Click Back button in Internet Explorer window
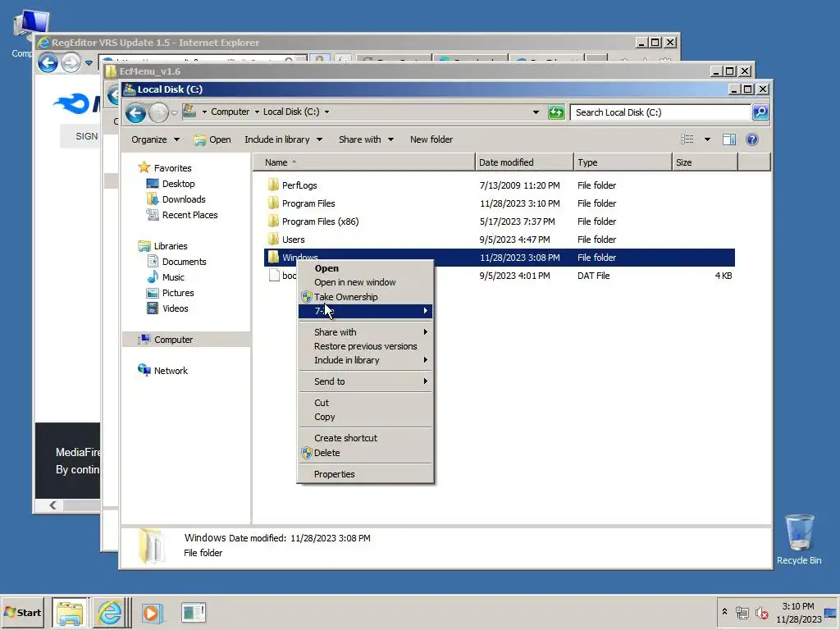 tap(48, 62)
